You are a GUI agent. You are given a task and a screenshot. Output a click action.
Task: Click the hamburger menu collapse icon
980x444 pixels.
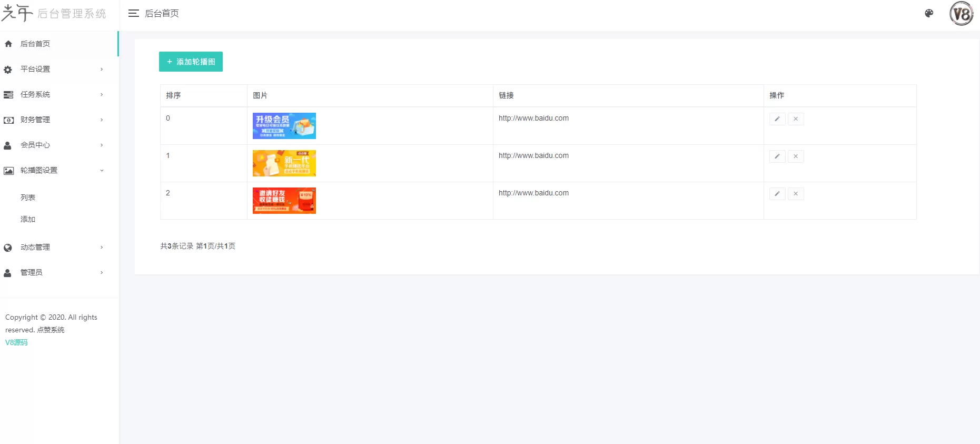[x=133, y=13]
